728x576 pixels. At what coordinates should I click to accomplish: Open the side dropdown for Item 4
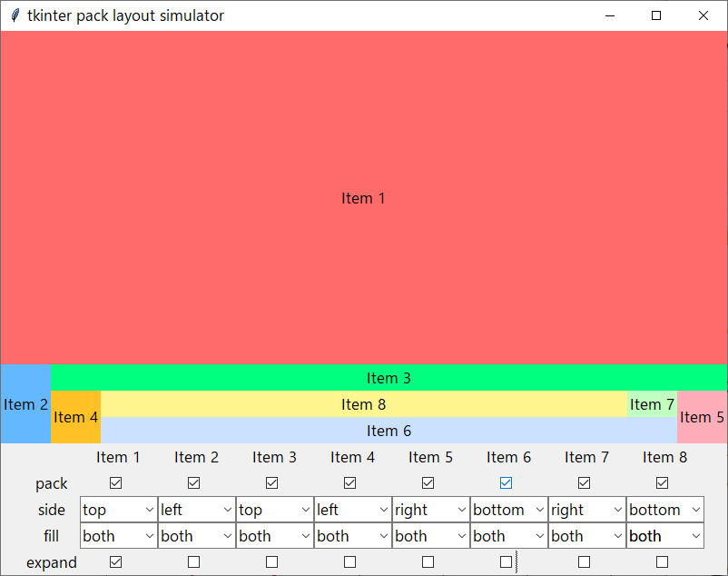353,510
